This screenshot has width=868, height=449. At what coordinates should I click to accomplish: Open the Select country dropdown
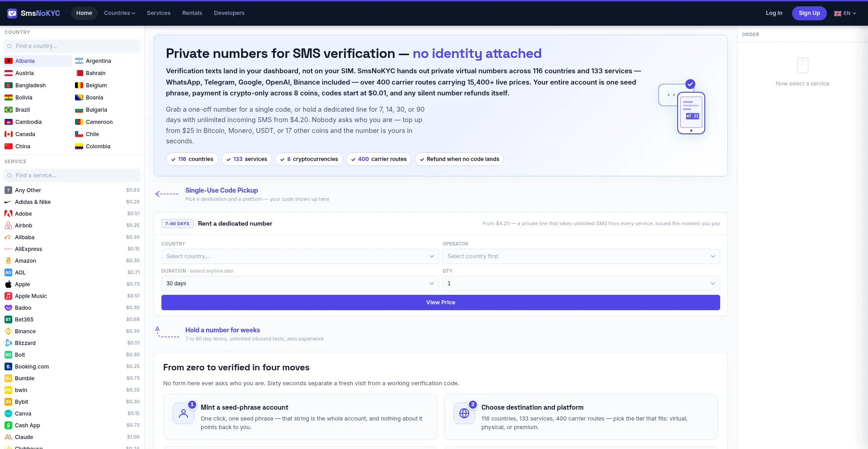click(300, 256)
